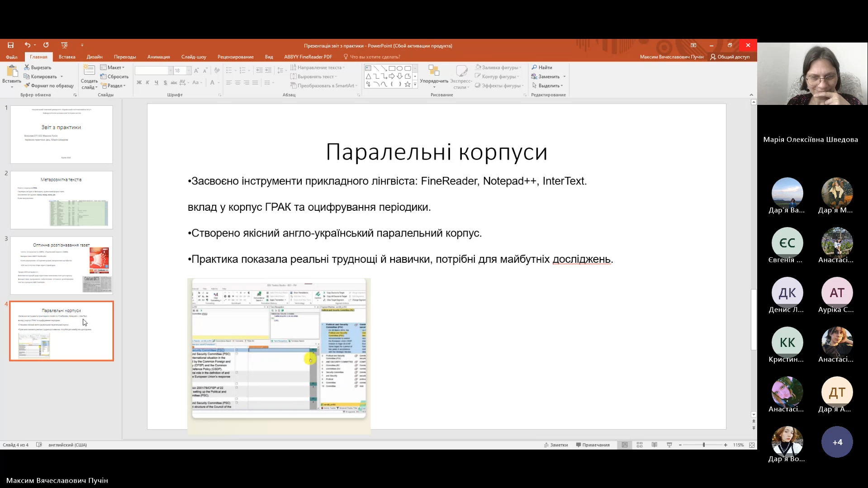Image resolution: width=868 pixels, height=488 pixels.
Task: Show the +4 additional participants
Action: (837, 442)
